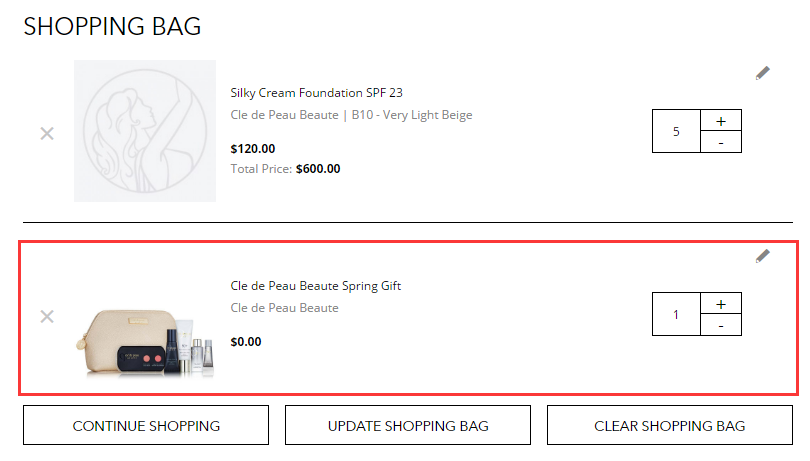Increase Spring Gift quantity with plus
Screen dimensions: 810x461
coord(721,303)
